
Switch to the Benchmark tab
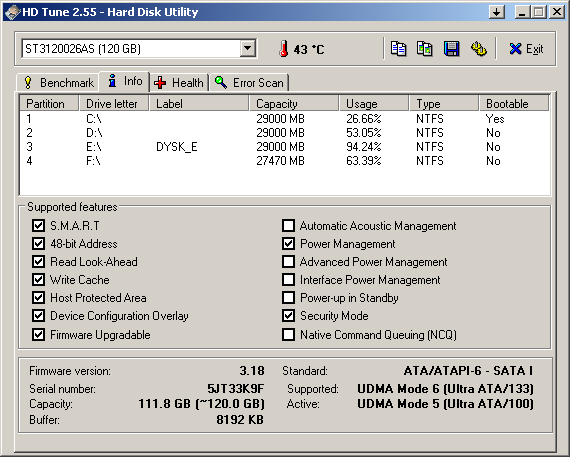point(58,83)
